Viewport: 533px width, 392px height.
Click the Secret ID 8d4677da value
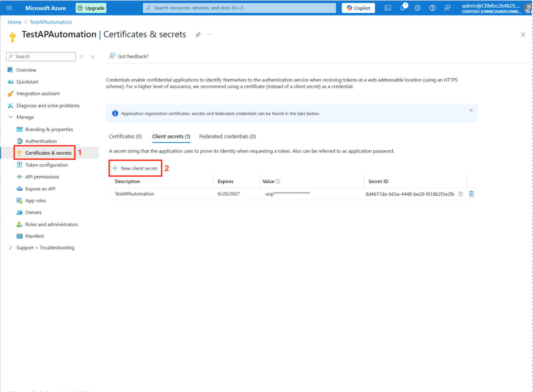point(410,194)
